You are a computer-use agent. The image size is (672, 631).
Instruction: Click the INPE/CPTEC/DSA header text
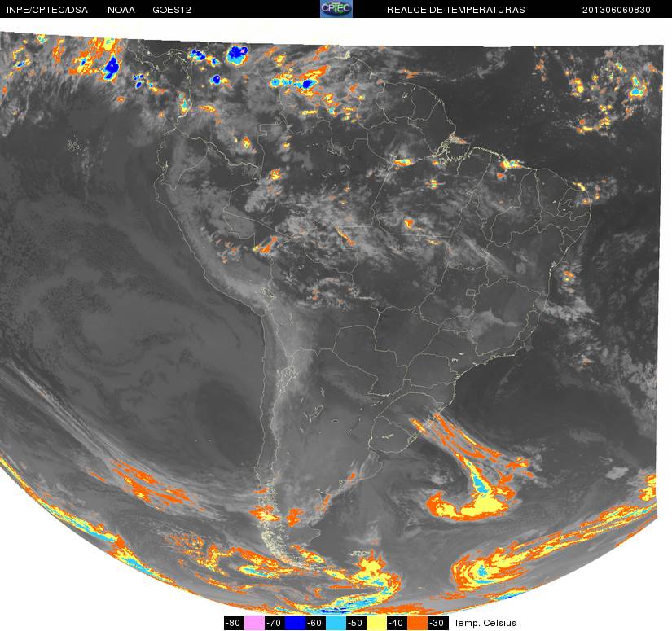point(47,10)
